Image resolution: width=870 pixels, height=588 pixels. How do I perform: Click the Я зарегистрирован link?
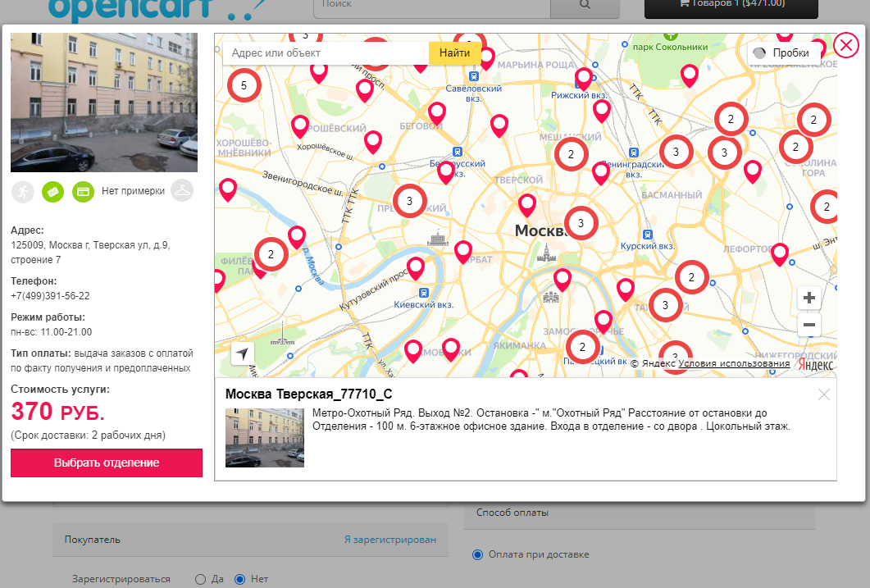click(x=390, y=540)
